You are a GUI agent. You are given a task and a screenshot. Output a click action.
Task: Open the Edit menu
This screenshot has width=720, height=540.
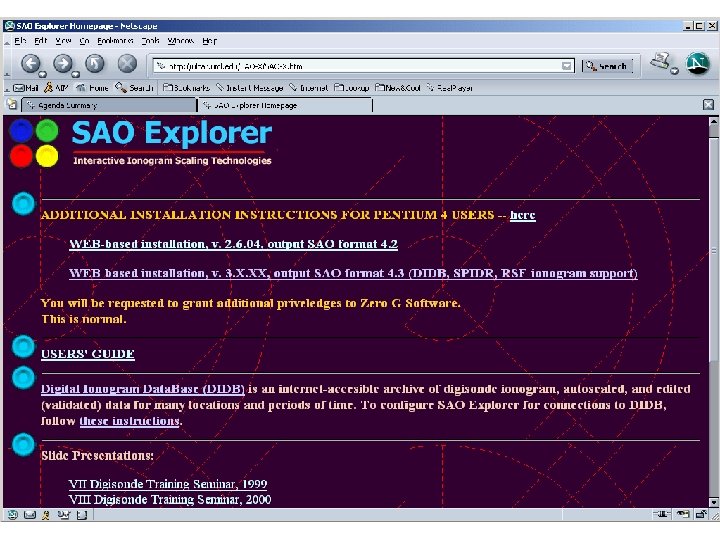click(x=40, y=40)
